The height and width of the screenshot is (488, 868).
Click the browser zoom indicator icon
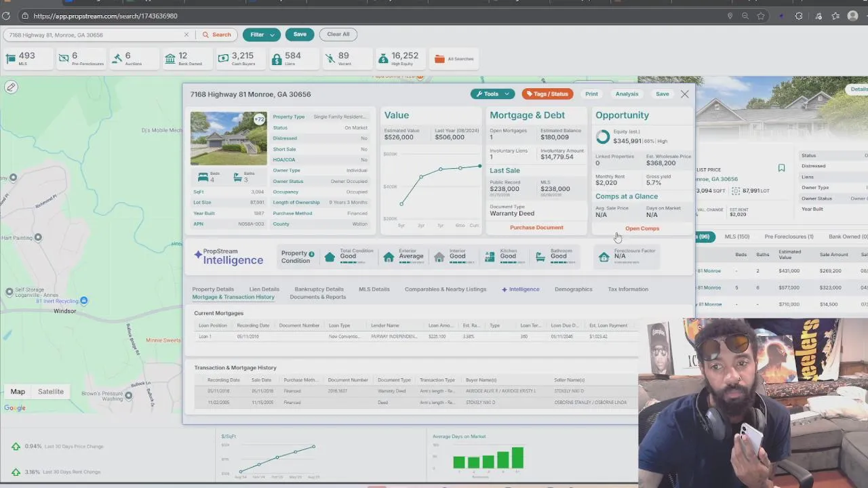pyautogui.click(x=745, y=16)
